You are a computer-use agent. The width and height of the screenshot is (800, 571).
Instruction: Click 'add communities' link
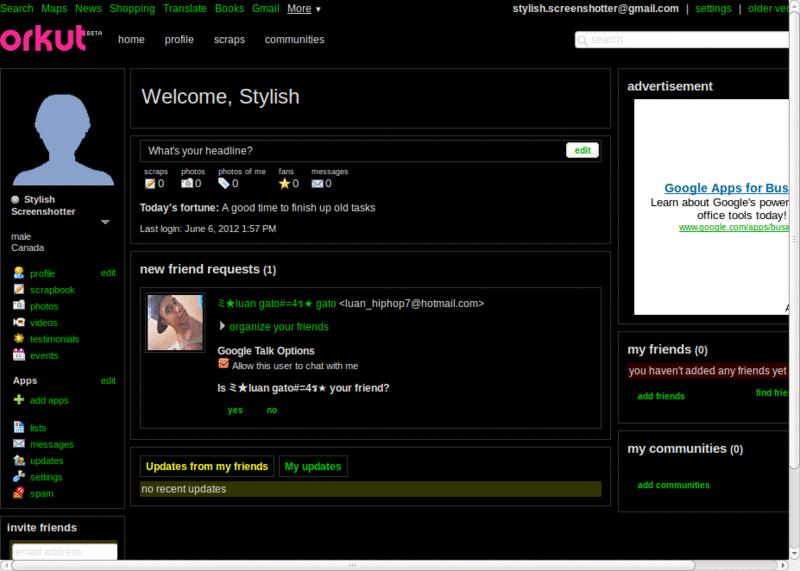pyautogui.click(x=673, y=485)
